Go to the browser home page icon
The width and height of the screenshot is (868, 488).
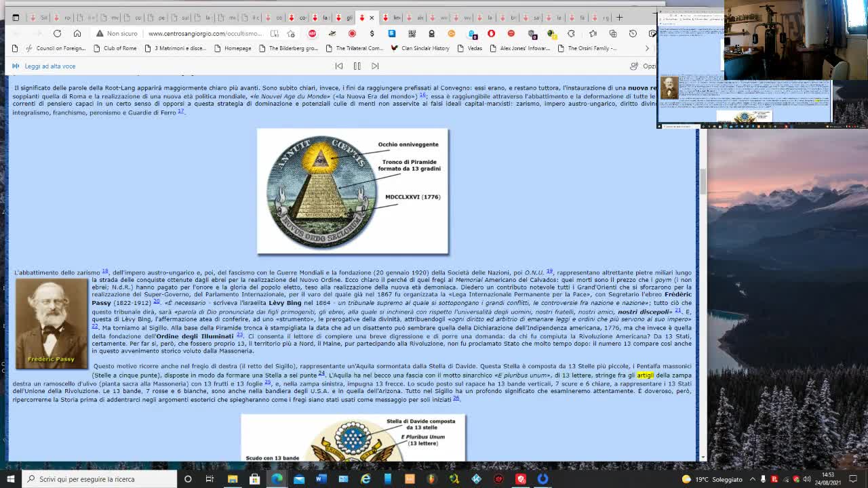click(x=77, y=33)
